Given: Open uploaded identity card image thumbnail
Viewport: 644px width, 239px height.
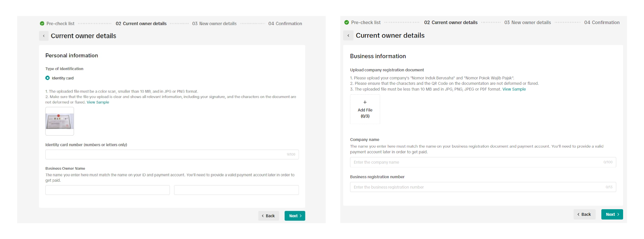Looking at the screenshot, I should 60,121.
